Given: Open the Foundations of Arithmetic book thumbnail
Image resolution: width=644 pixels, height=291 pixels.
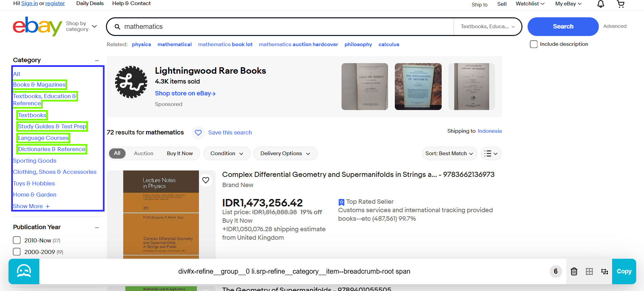Looking at the screenshot, I should [x=418, y=87].
